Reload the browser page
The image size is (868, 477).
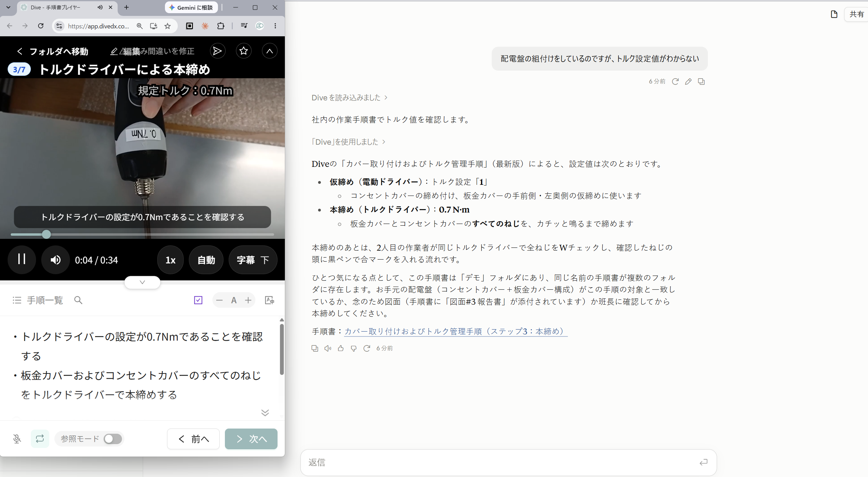pos(41,26)
